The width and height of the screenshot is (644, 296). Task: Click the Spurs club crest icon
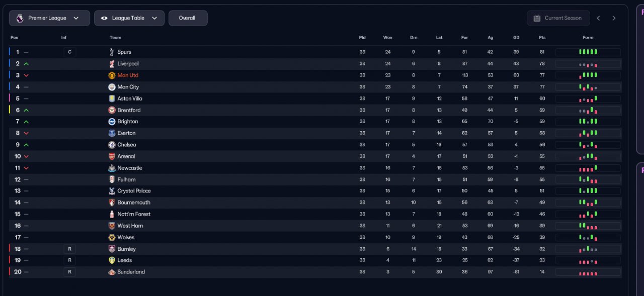tap(112, 52)
